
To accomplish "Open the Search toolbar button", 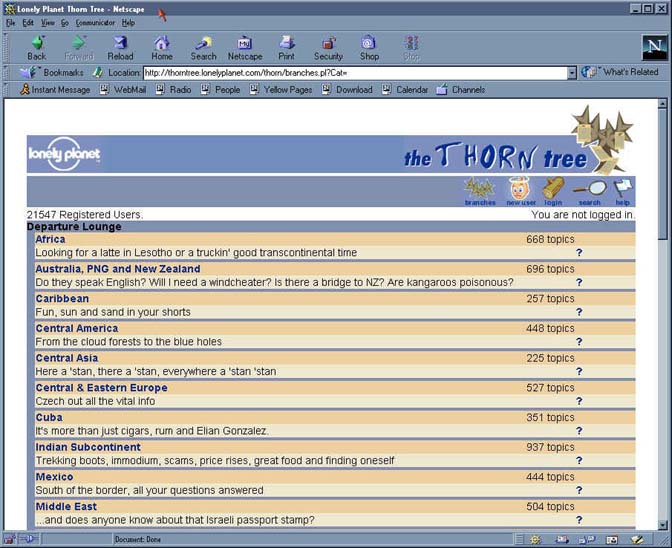I will pos(203,48).
